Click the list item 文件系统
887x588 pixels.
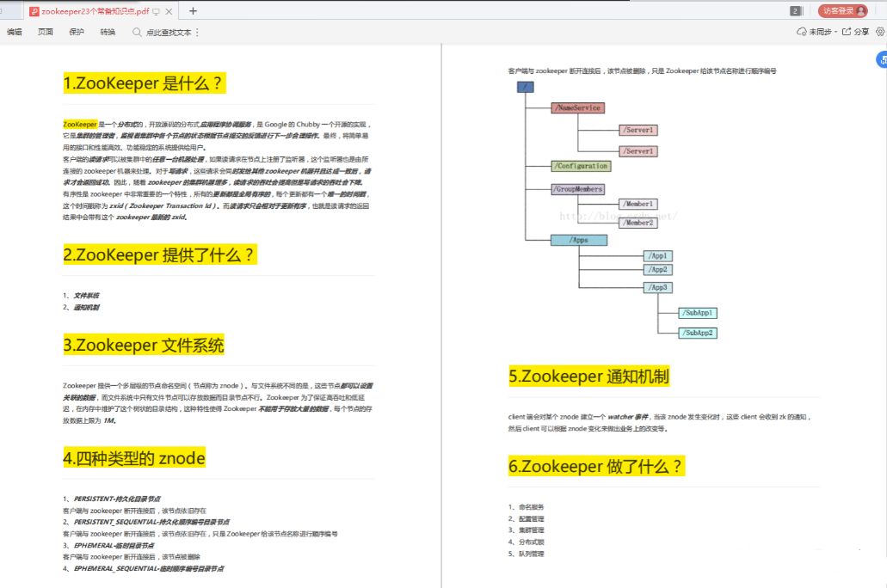point(87,296)
